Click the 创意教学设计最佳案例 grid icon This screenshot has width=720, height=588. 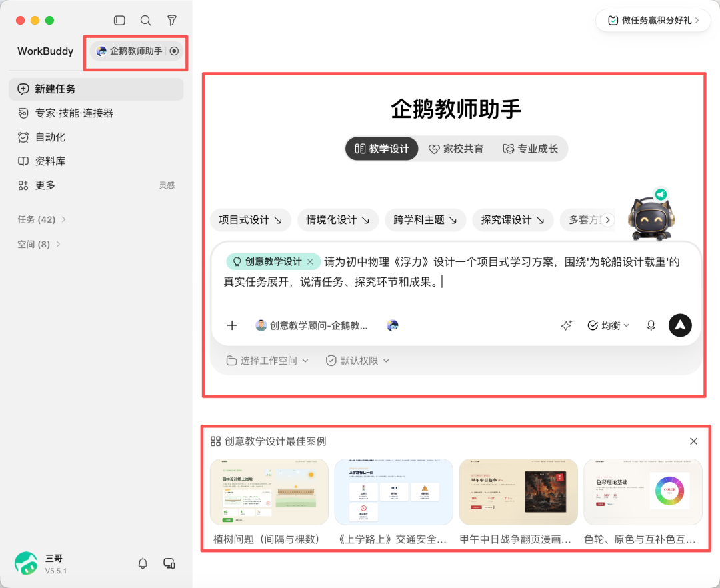215,441
